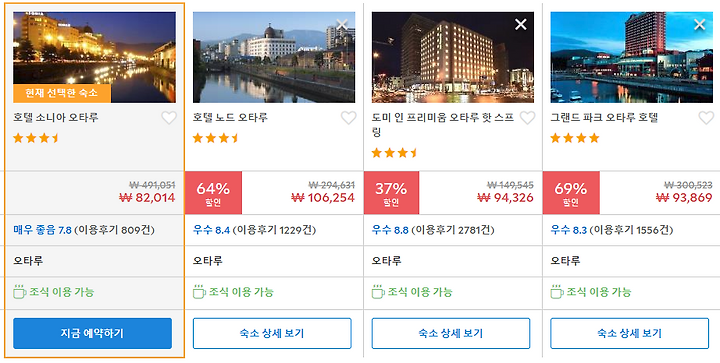Viewport: 720px width, 363px height.
Task: Click the 64% 할인 discount badge
Action: click(x=213, y=193)
